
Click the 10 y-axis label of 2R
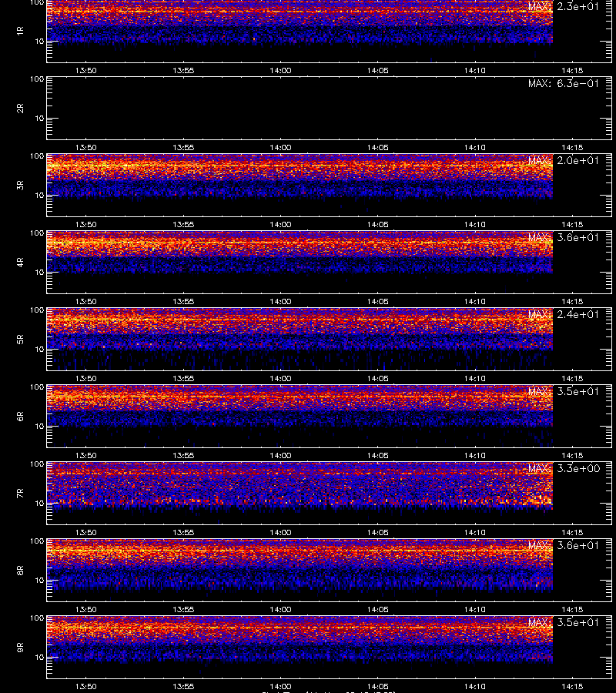click(x=39, y=119)
